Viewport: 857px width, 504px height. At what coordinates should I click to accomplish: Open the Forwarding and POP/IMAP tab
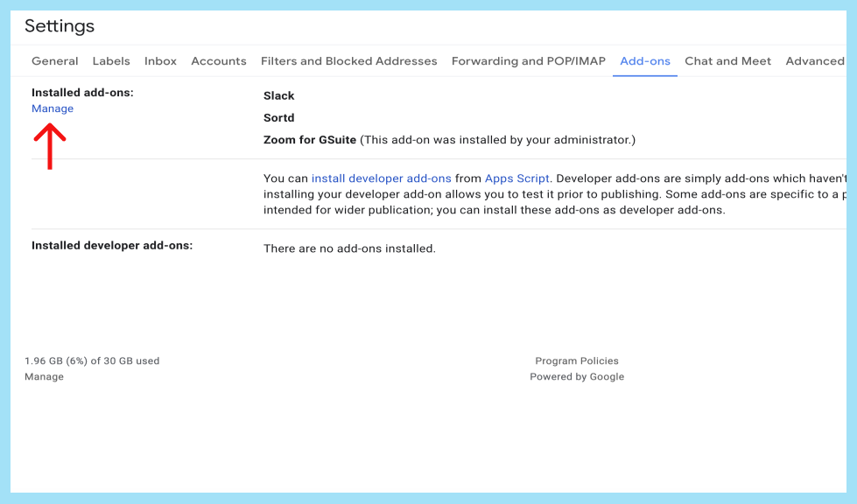528,61
